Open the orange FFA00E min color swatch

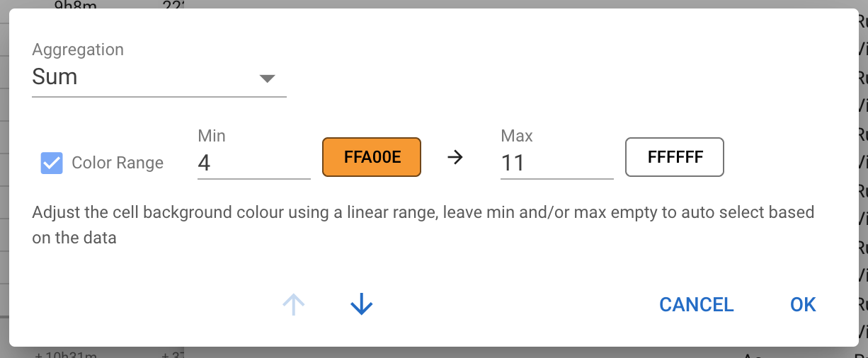[x=372, y=157]
